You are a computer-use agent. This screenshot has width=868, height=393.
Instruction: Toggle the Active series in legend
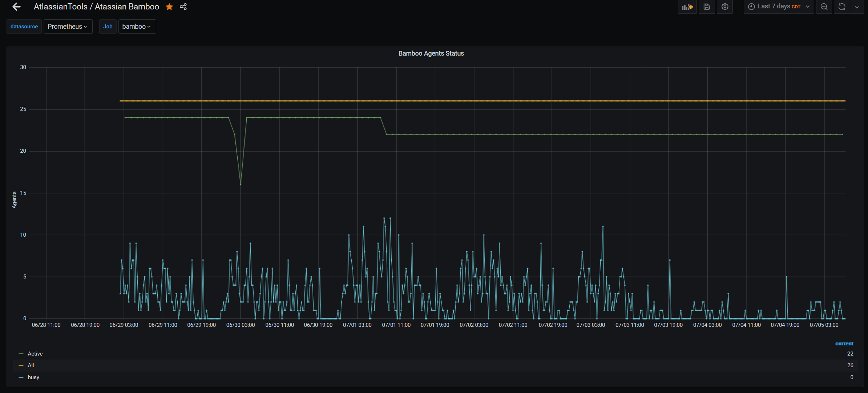coord(35,354)
